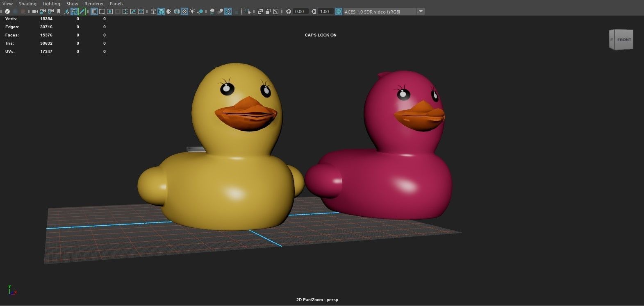This screenshot has width=644, height=306.
Task: Click the 2D Pan/Zoom : persp label
Action: 317,299
